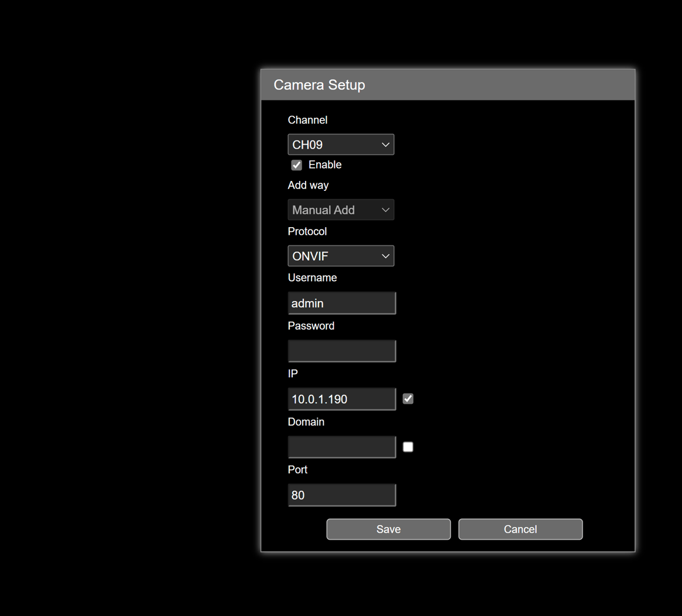The image size is (682, 616).
Task: Click the Cancel button
Action: pyautogui.click(x=520, y=529)
